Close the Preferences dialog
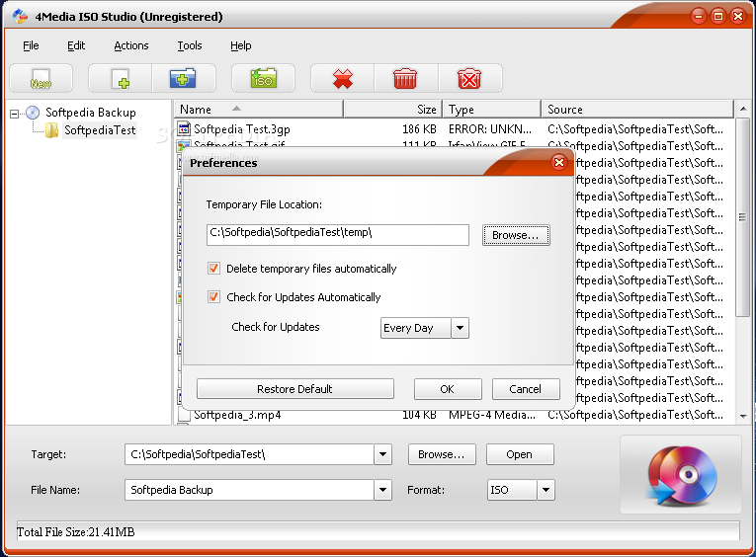Screen dimensions: 756x557 (x=558, y=162)
